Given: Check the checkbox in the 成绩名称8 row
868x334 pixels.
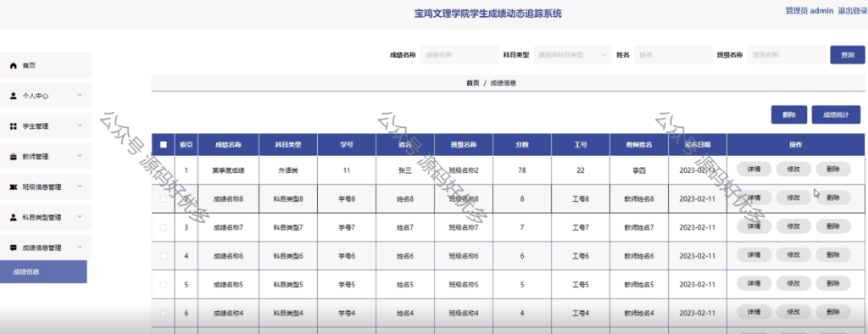Looking at the screenshot, I should pyautogui.click(x=164, y=198).
